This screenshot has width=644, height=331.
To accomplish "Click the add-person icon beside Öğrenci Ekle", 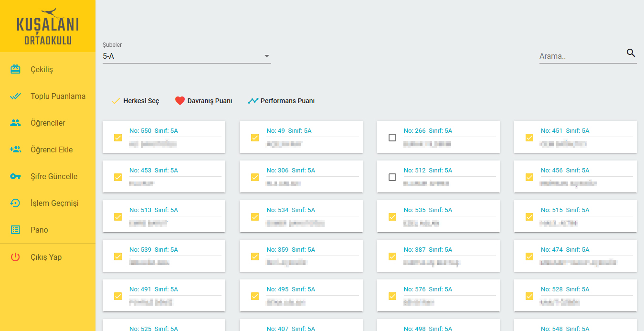I will 15,149.
